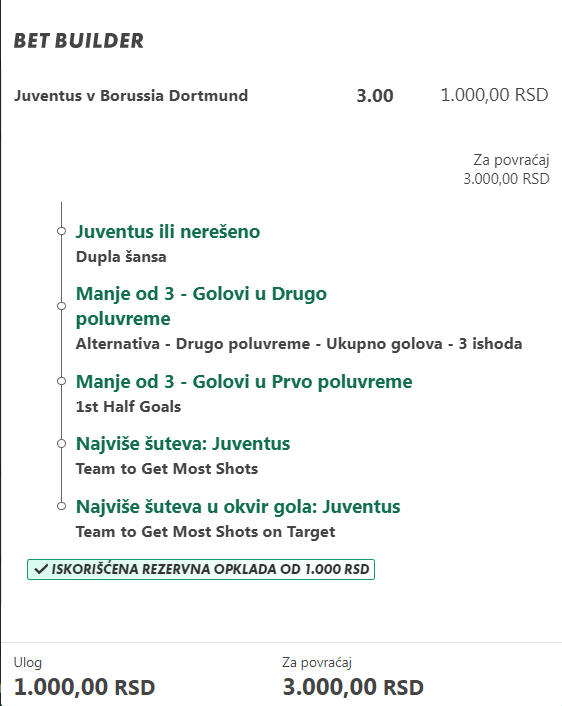Image resolution: width=562 pixels, height=706 pixels.
Task: Click the BET BUILDER heading
Action: click(78, 41)
